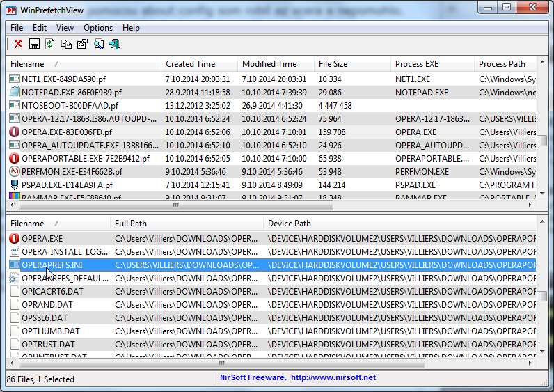Click lower pane horizontal scrollbar thumb
554x392 pixels.
(222, 363)
